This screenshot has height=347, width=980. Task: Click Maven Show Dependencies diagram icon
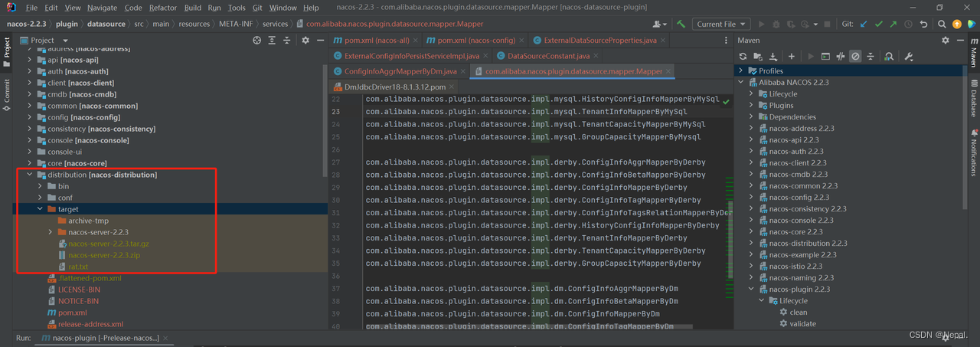pyautogui.click(x=889, y=56)
